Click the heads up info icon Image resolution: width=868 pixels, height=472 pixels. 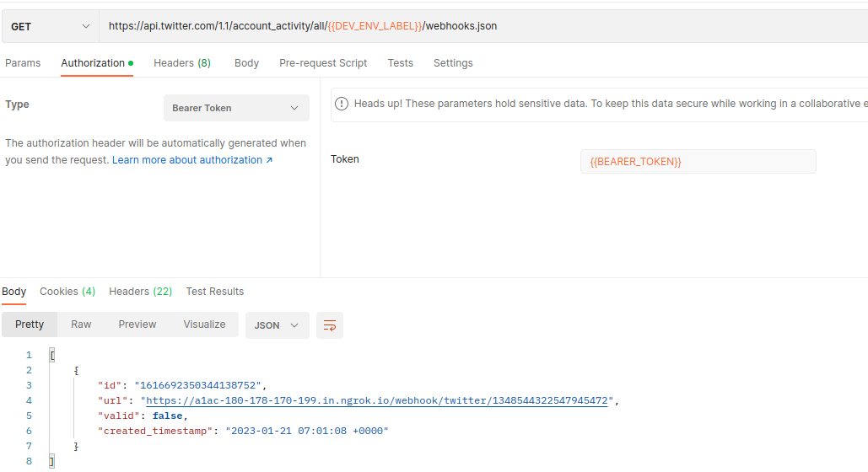click(x=342, y=104)
